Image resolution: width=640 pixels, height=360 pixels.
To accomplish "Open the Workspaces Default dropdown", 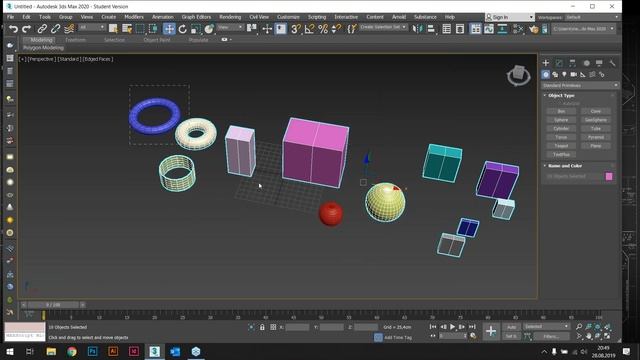I will coord(592,17).
